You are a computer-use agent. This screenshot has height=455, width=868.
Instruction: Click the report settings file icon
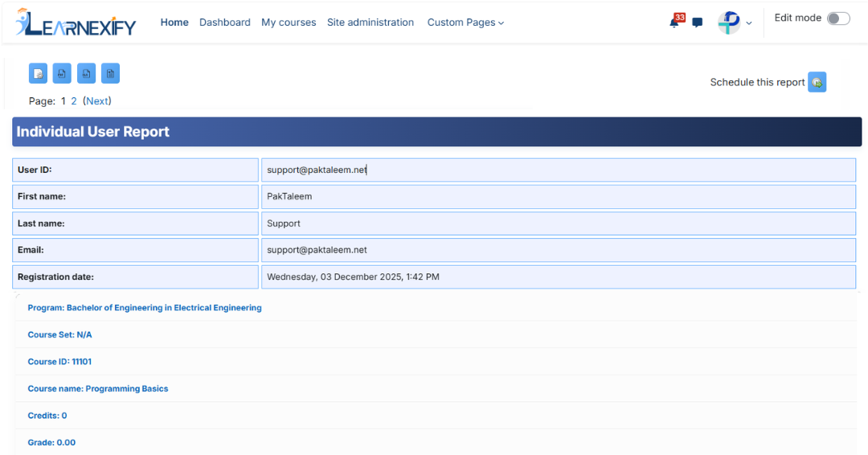39,74
